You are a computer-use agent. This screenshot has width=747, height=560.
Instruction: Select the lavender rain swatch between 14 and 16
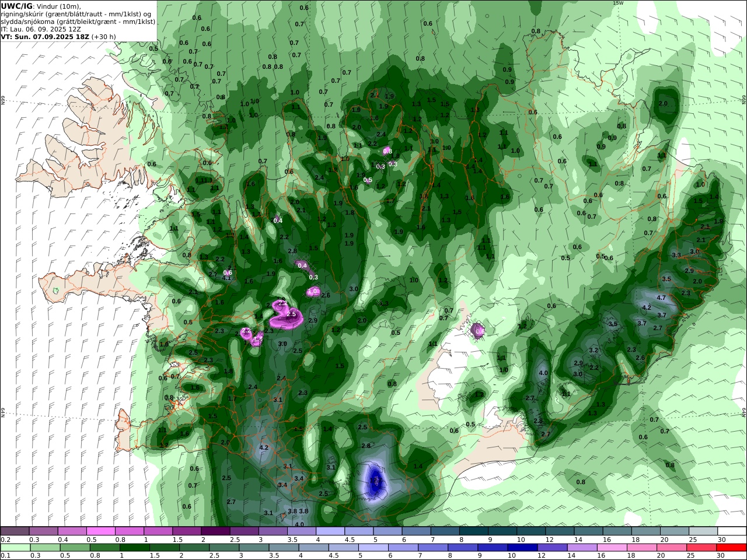pyautogui.click(x=583, y=548)
